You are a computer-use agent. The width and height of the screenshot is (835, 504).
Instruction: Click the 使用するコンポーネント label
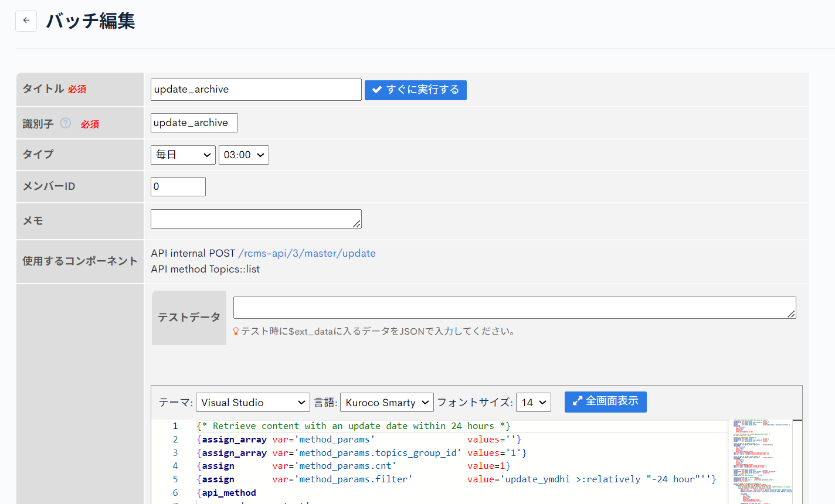pyautogui.click(x=80, y=261)
